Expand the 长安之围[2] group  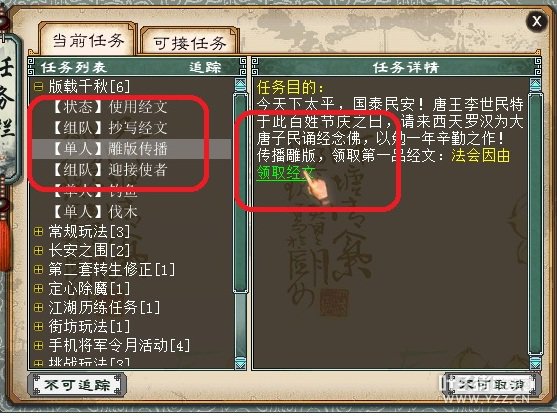38,251
